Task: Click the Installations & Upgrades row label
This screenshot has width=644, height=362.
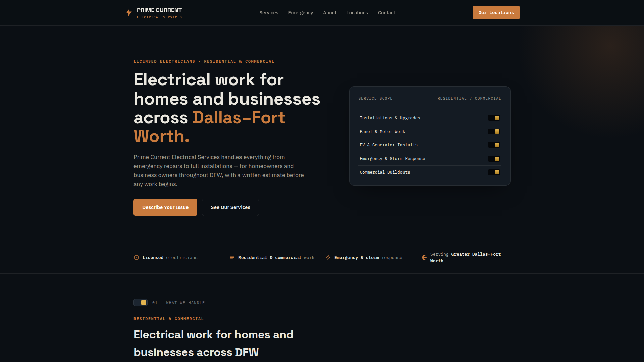Action: click(390, 118)
